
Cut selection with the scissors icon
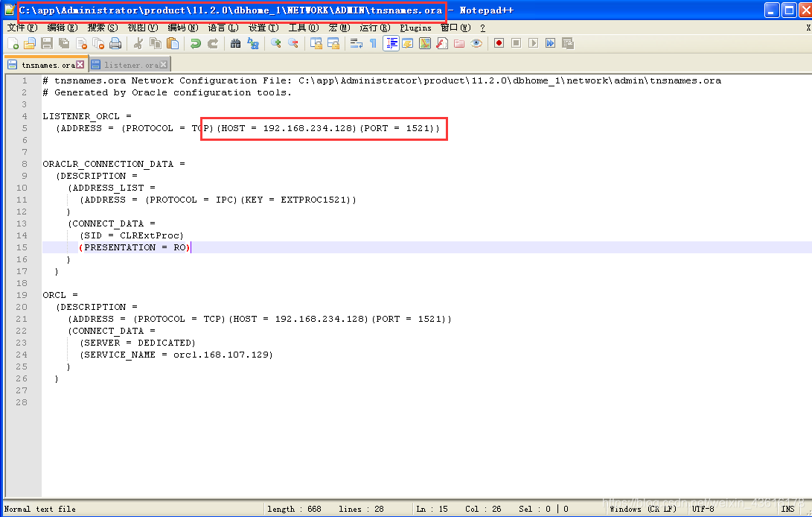(138, 43)
